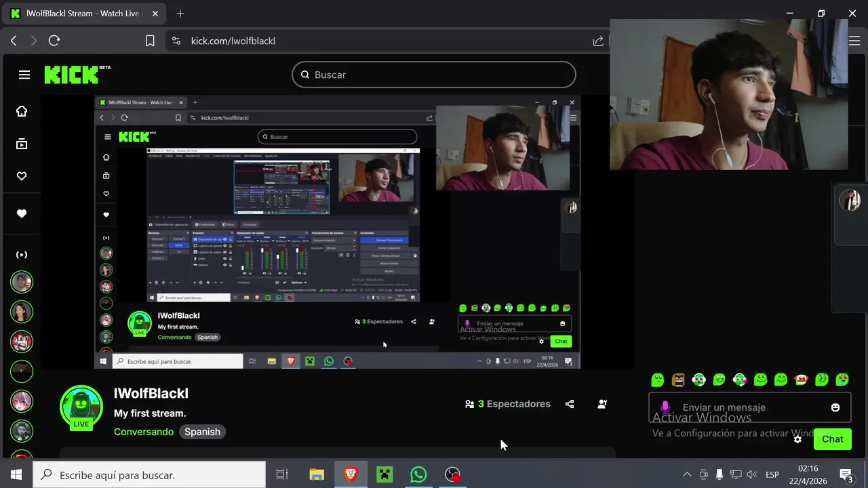
Task: Reload the page in browser
Action: pyautogui.click(x=54, y=41)
